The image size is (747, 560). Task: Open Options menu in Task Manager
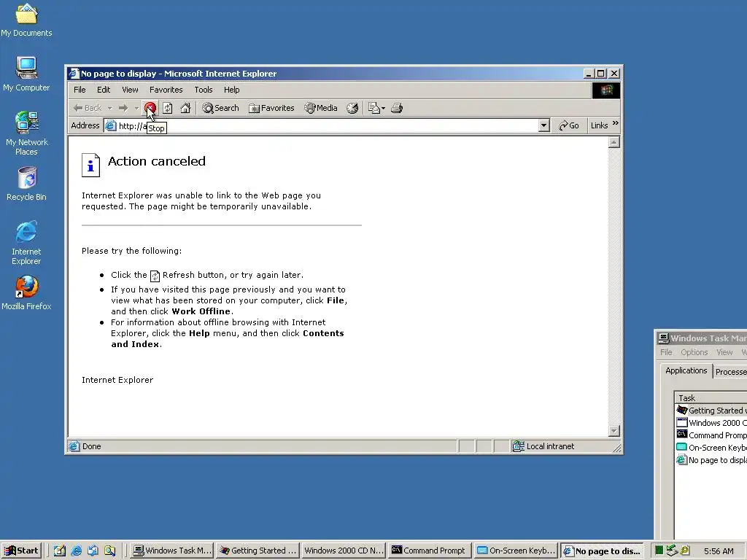click(x=694, y=352)
